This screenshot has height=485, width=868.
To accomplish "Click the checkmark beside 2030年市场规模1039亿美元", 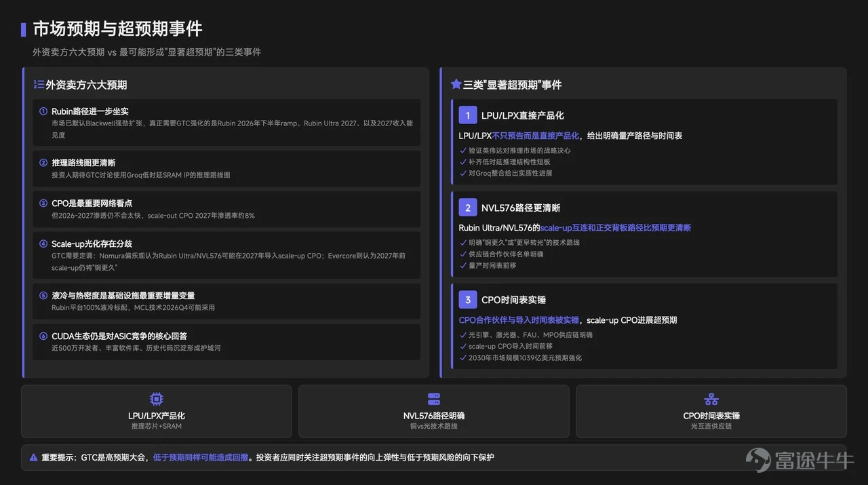I will [462, 358].
